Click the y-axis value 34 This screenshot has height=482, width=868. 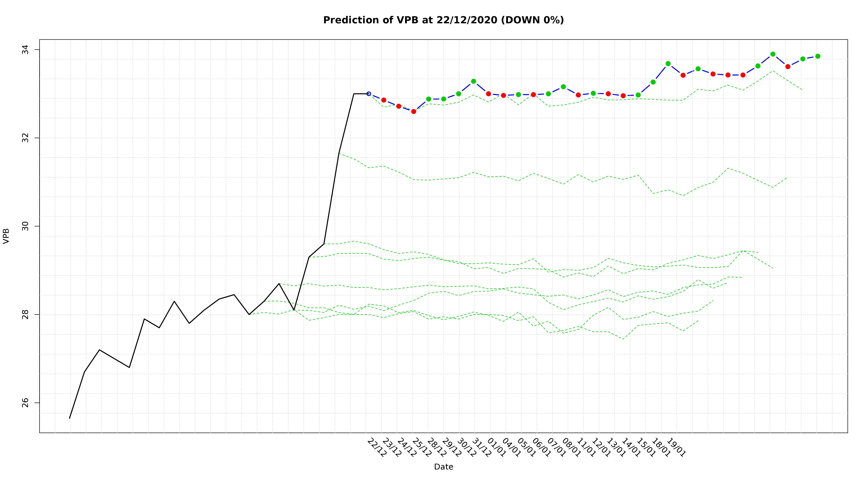pos(26,50)
